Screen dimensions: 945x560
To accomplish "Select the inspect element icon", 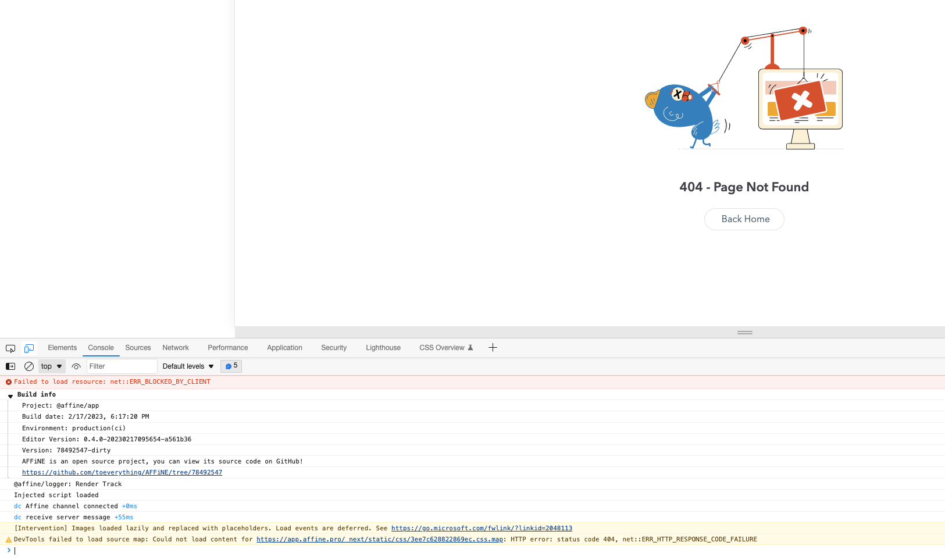I will (10, 348).
